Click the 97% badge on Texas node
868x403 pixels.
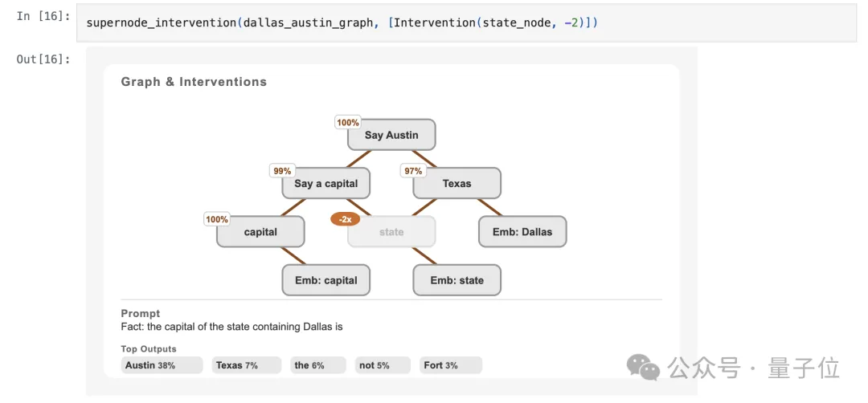point(413,171)
